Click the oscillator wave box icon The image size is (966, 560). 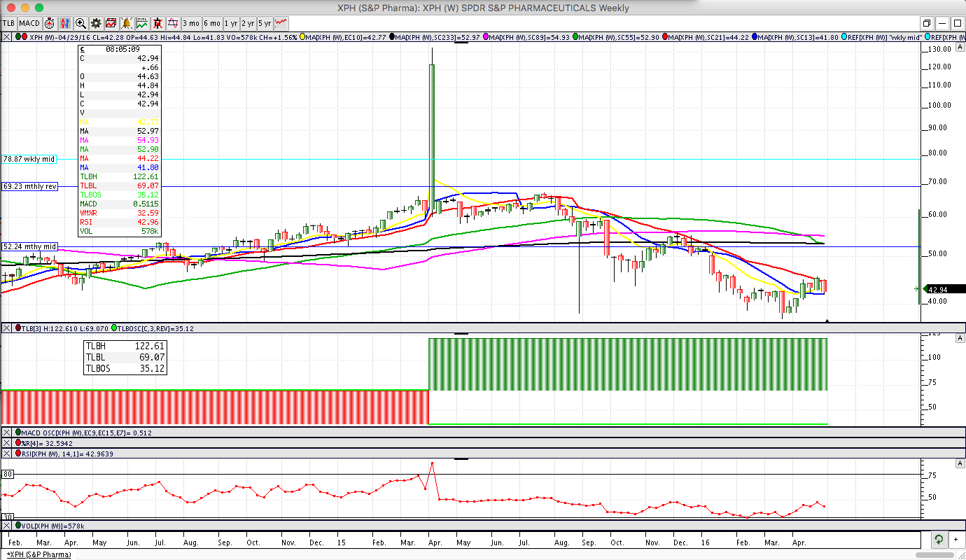click(x=172, y=23)
